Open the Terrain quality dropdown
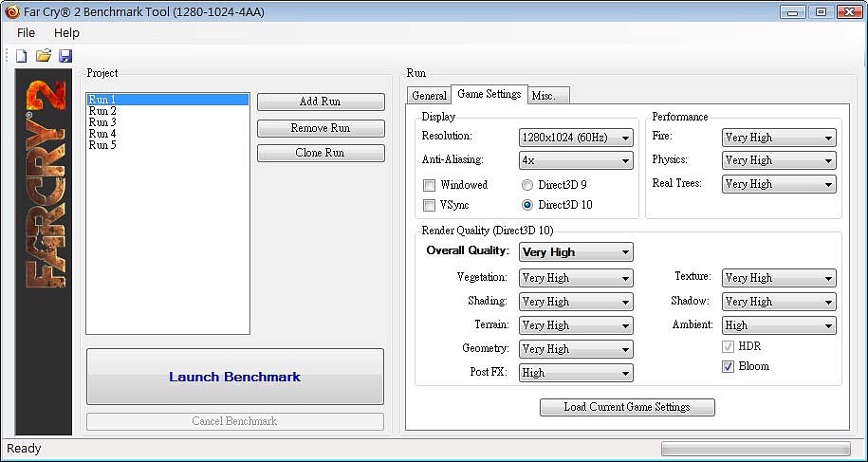868x462 pixels. (x=576, y=326)
